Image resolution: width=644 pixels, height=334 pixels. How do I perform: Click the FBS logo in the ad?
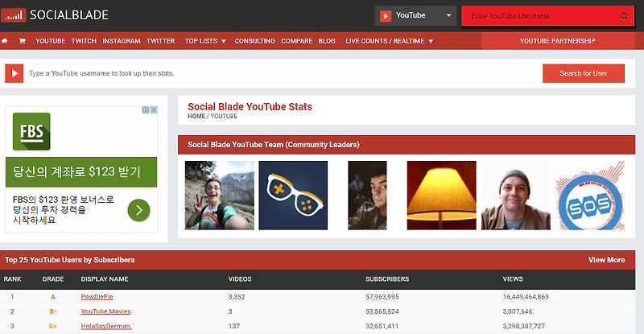click(x=31, y=131)
